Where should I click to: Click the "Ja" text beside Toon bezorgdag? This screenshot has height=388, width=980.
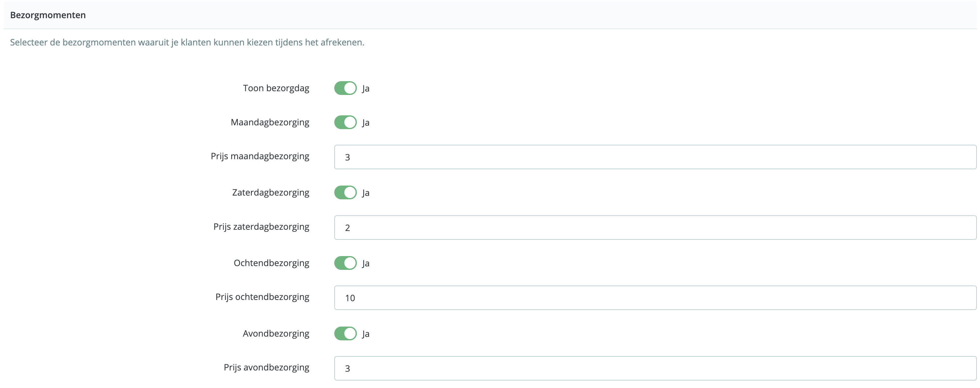pos(366,89)
